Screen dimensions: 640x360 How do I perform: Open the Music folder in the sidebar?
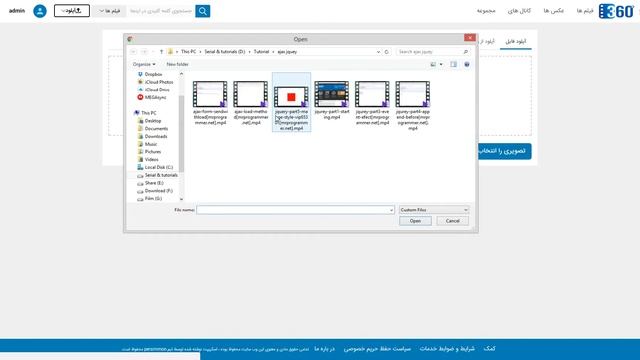[151, 144]
